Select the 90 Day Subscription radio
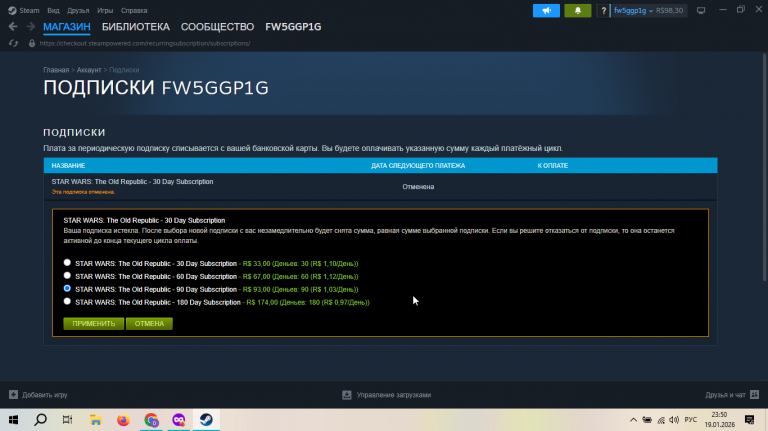Image resolution: width=768 pixels, height=431 pixels. coord(67,288)
